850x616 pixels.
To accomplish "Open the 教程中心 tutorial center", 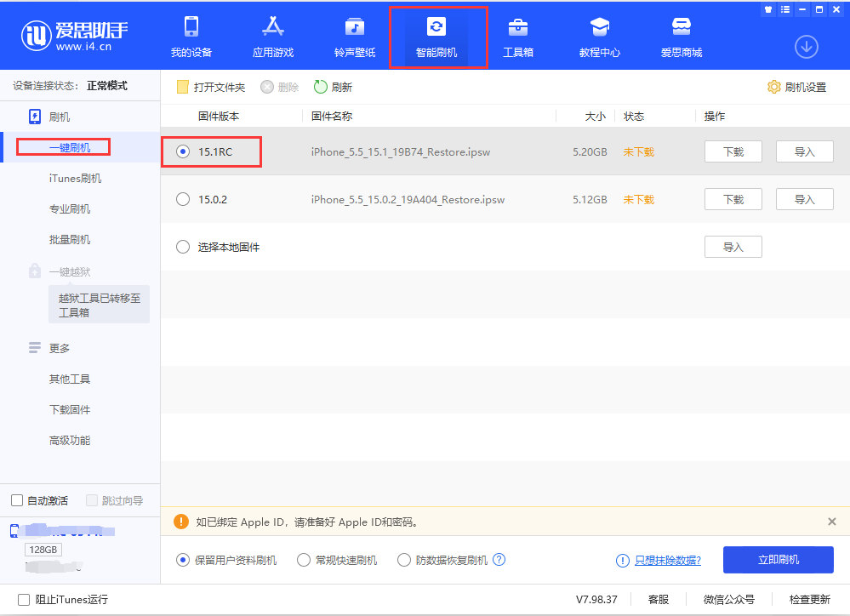I will click(x=599, y=37).
